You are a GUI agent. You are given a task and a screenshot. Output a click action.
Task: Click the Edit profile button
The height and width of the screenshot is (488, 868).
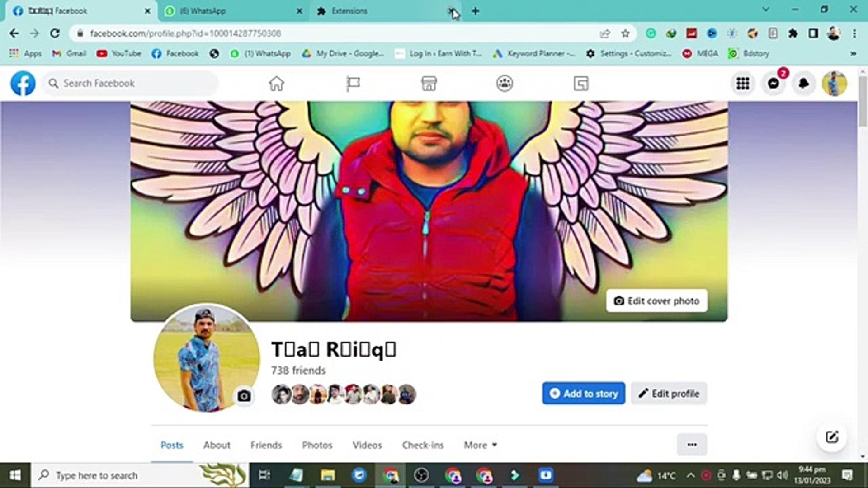coord(669,393)
